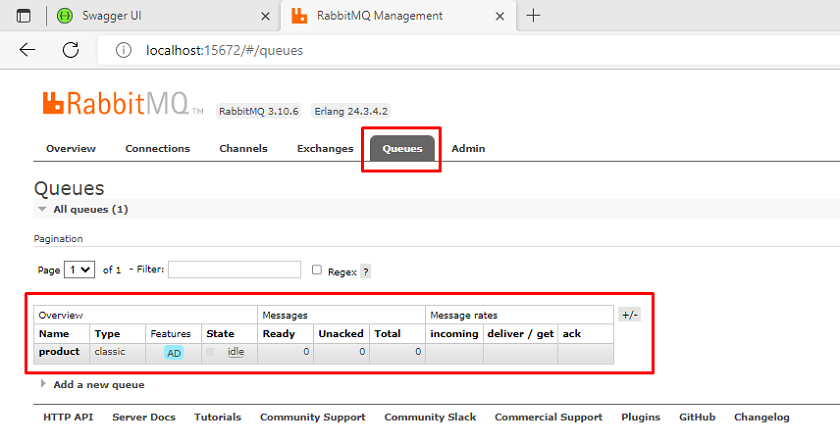Viewport: 840px width, 443px height.
Task: Click the Features column header
Action: [x=170, y=333]
